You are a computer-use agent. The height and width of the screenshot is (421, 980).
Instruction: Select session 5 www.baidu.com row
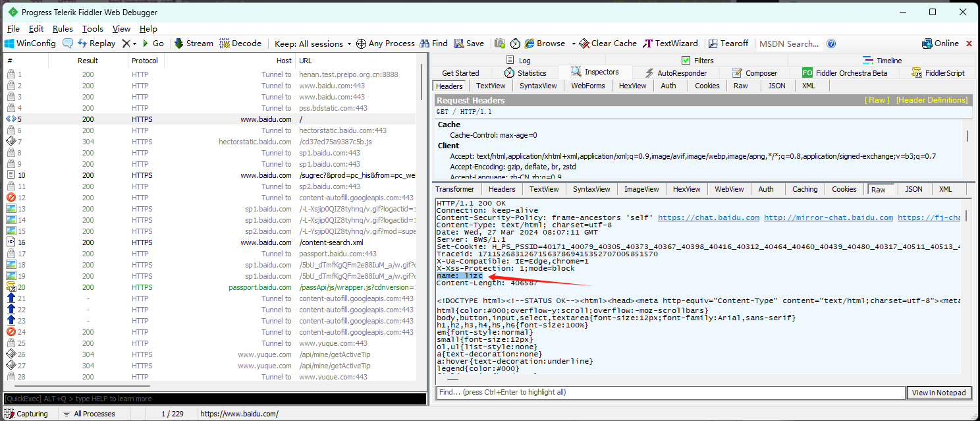coord(210,119)
